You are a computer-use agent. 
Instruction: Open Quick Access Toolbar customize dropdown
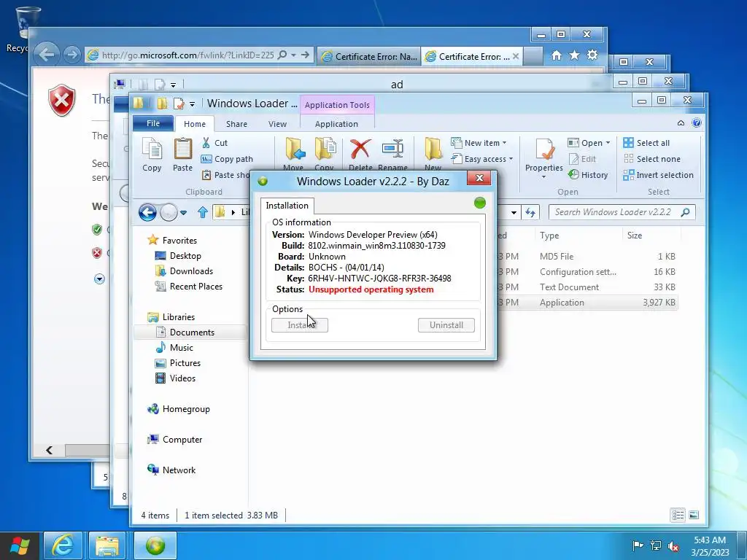[x=192, y=104]
